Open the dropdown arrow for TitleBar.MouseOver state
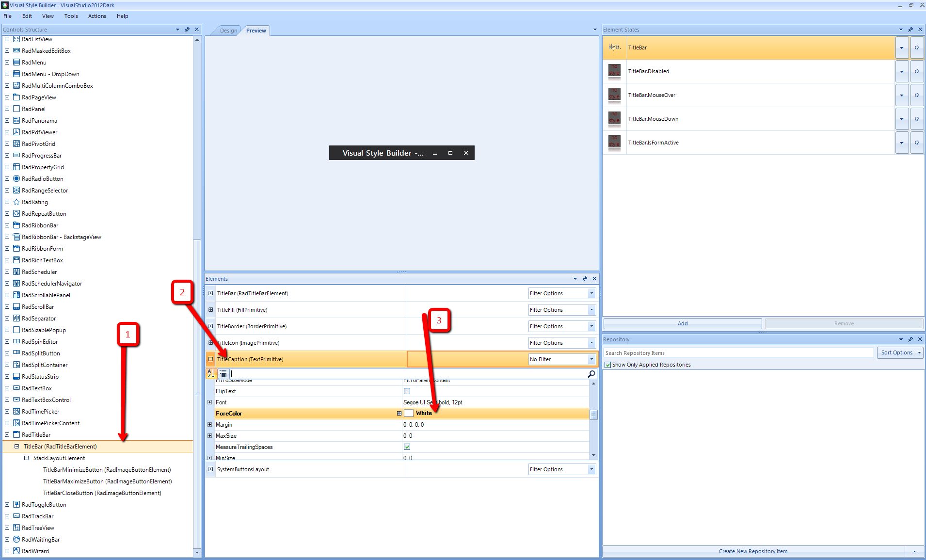 pyautogui.click(x=902, y=95)
